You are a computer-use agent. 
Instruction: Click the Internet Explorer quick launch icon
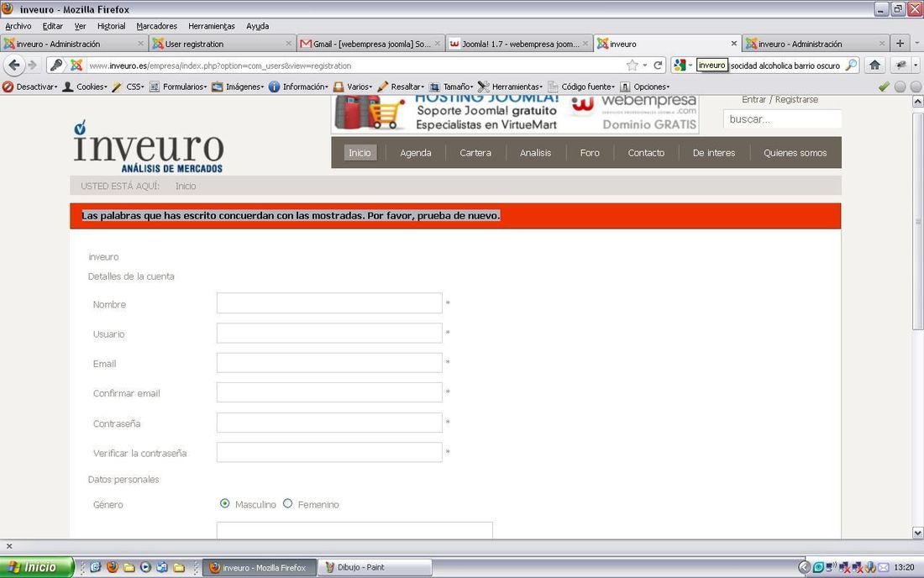pos(96,567)
